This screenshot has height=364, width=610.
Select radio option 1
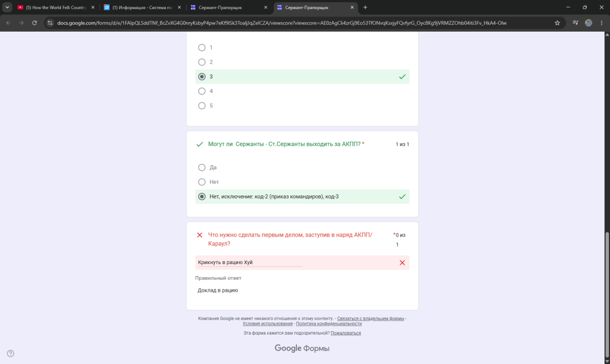[202, 47]
